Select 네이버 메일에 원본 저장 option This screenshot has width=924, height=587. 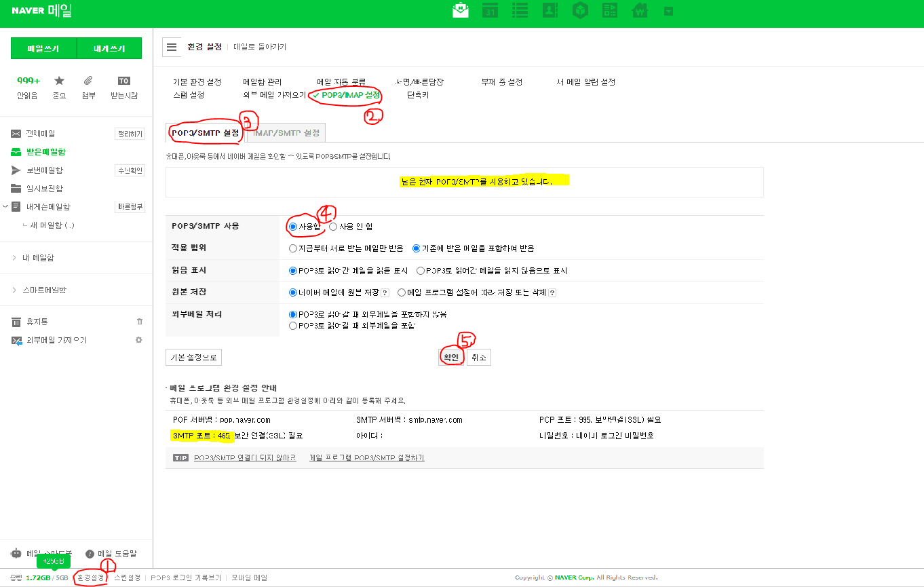(x=293, y=292)
